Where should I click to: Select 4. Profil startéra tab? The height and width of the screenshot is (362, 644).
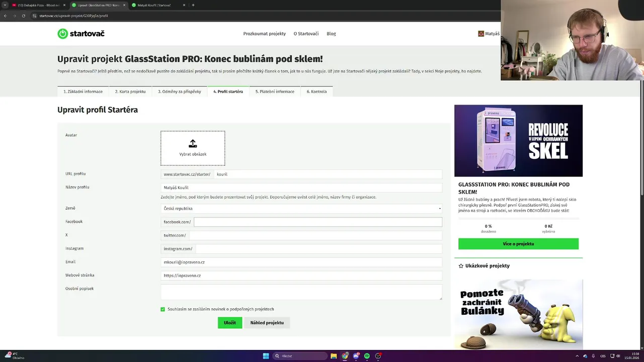click(x=228, y=92)
